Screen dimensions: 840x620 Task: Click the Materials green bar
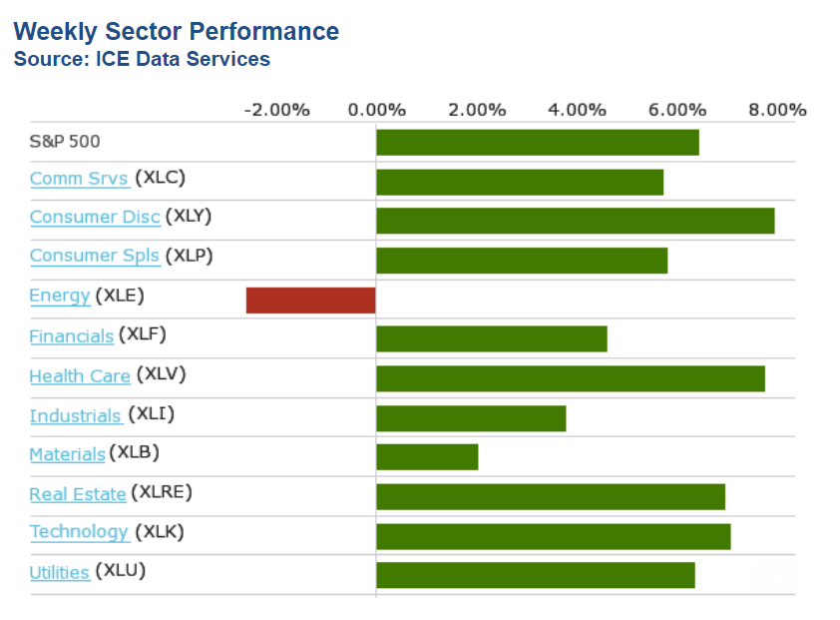427,457
